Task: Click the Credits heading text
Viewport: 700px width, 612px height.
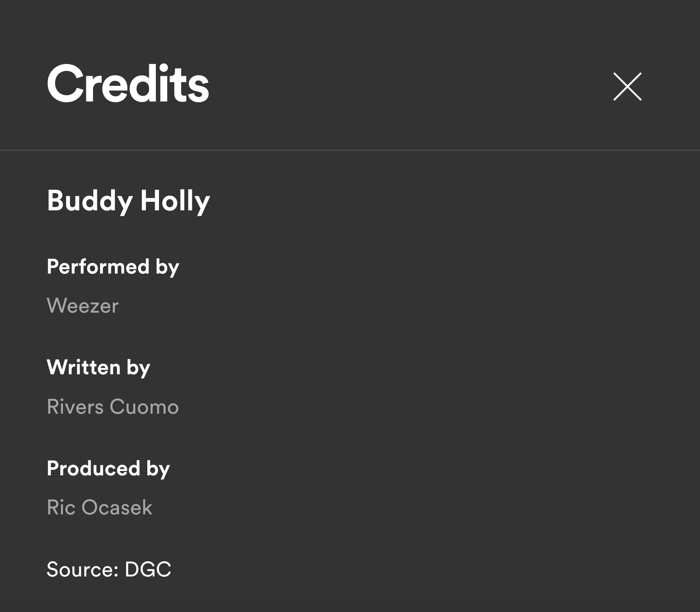Action: (x=128, y=84)
